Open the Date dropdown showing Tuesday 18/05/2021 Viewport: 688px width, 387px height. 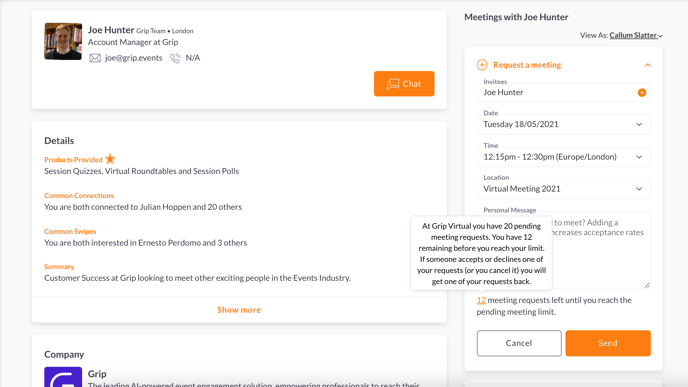[x=563, y=124]
